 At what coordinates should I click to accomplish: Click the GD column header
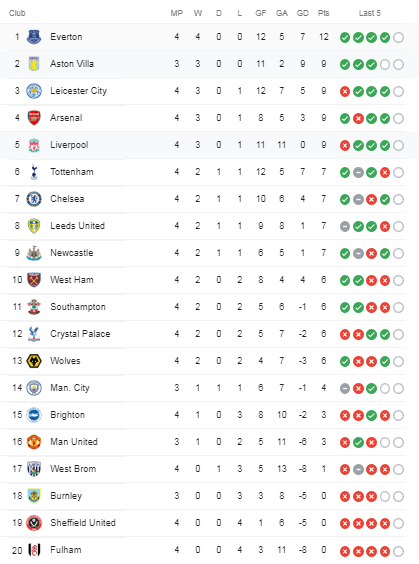(302, 13)
